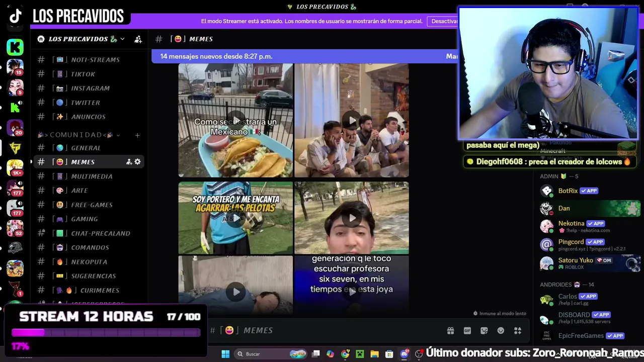644x362 pixels.
Task: Open the server icon with 1K+ badge
Action: 15,167
